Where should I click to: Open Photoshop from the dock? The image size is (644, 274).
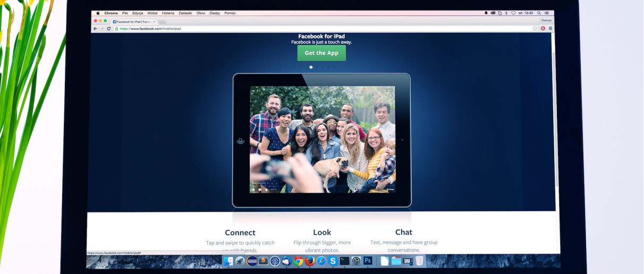pyautogui.click(x=368, y=261)
